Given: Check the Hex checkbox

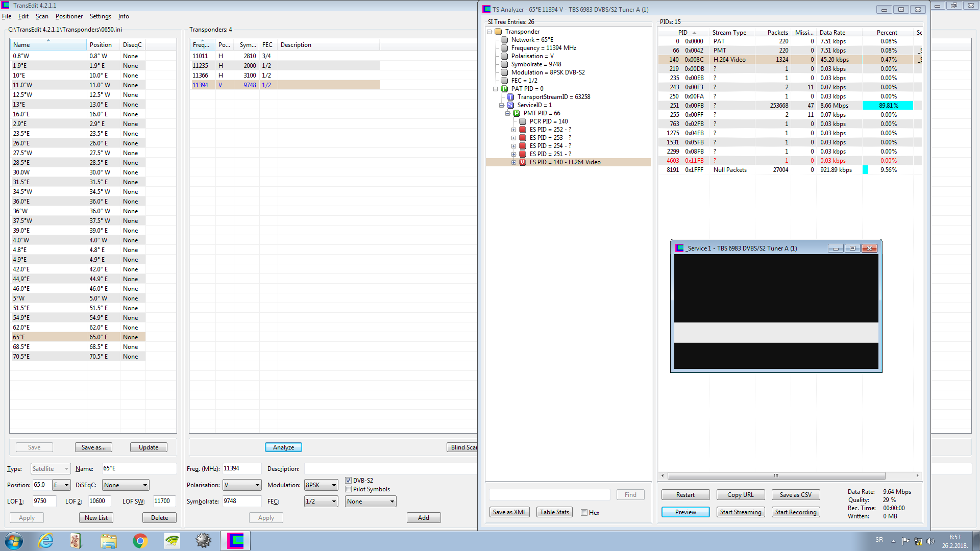Looking at the screenshot, I should pos(584,513).
